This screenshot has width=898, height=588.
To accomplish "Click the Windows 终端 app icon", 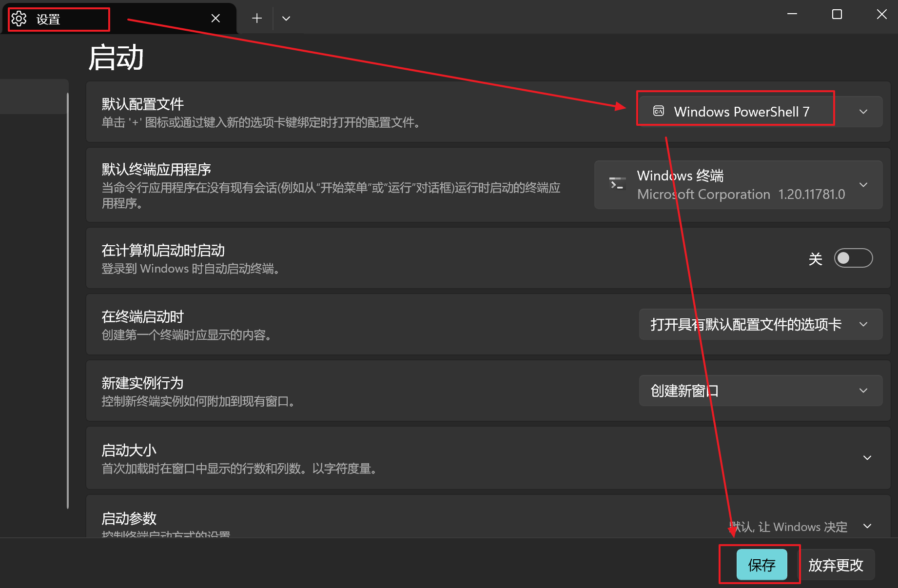I will tap(617, 183).
